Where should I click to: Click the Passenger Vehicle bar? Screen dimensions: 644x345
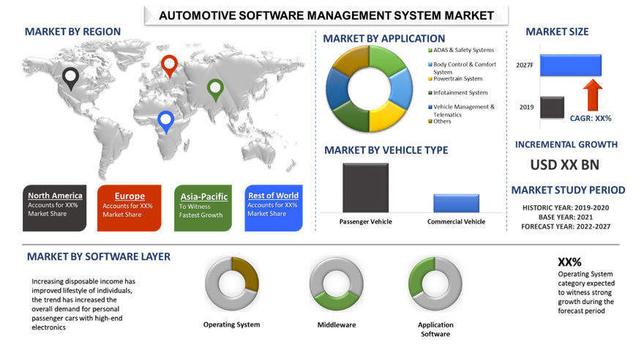365,188
